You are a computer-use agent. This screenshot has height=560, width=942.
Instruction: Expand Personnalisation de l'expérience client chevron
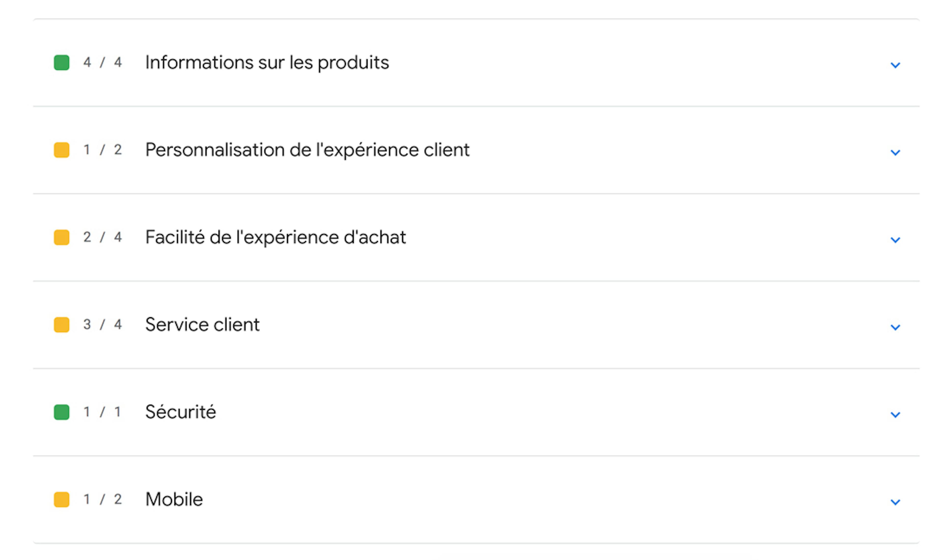(895, 152)
